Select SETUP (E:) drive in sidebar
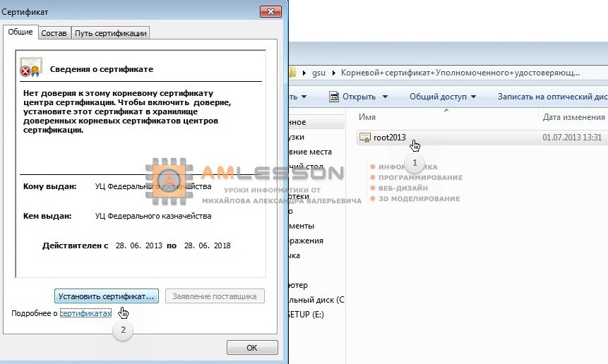Screen dimensions: 608x364 point(306,315)
